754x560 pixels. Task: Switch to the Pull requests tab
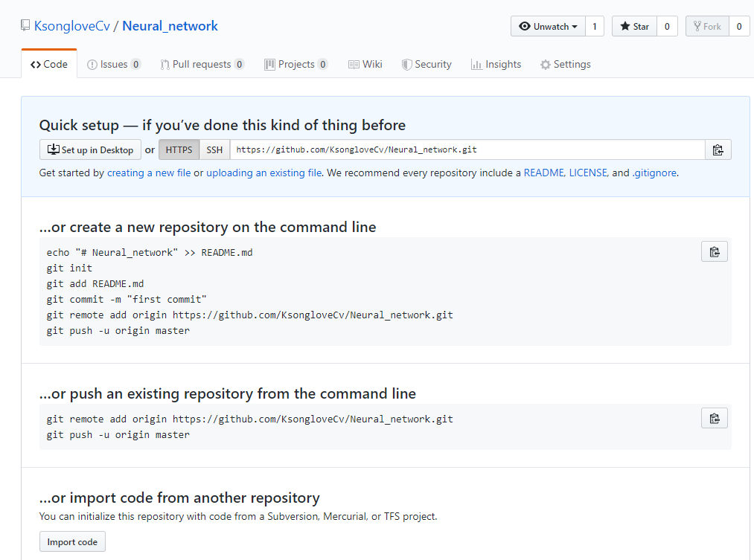[201, 65]
